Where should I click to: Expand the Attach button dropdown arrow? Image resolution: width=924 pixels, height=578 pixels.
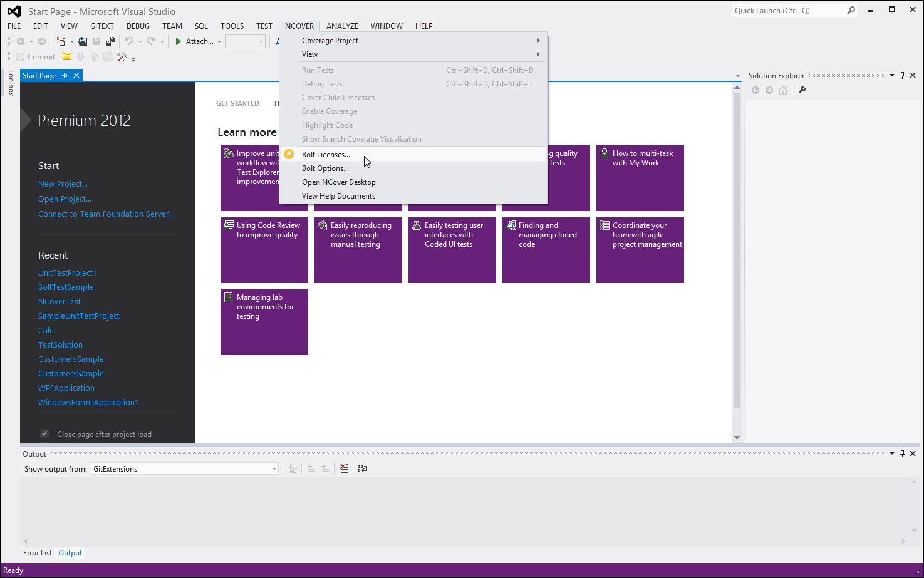point(219,42)
